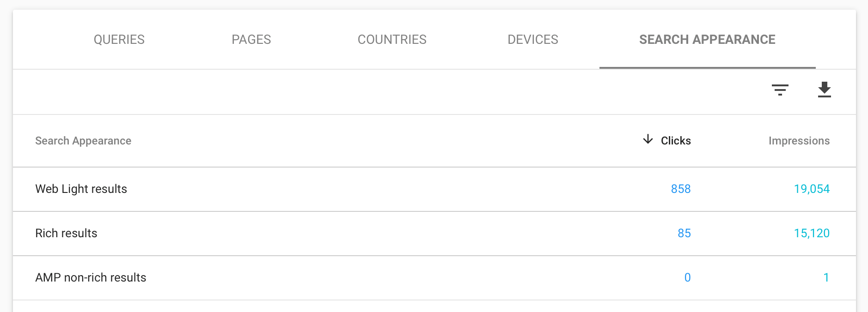Sort by the Impressions column header

coord(799,141)
